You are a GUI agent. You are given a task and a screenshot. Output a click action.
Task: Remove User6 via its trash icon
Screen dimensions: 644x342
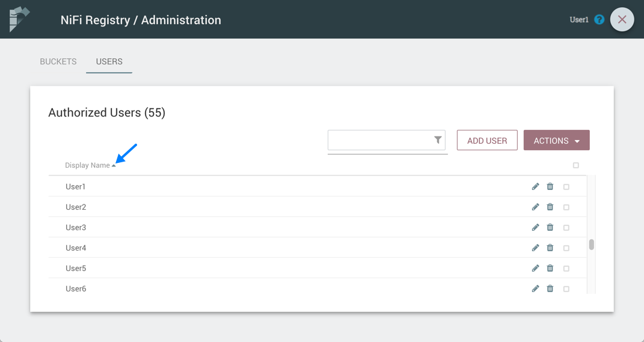550,289
